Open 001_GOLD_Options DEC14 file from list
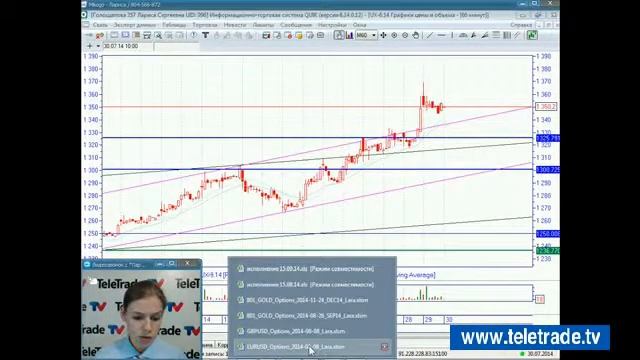640x360 pixels. (x=312, y=300)
